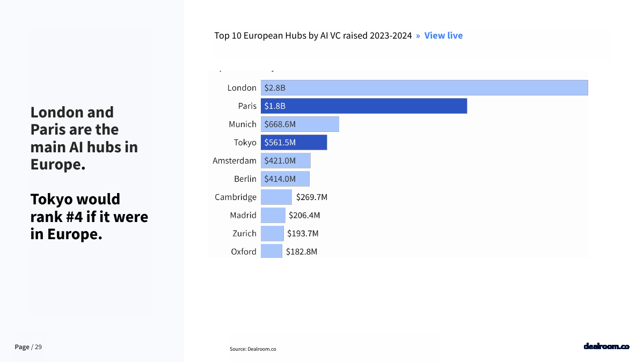Click the Berlin $414.0M bar
644x362 pixels.
click(285, 179)
